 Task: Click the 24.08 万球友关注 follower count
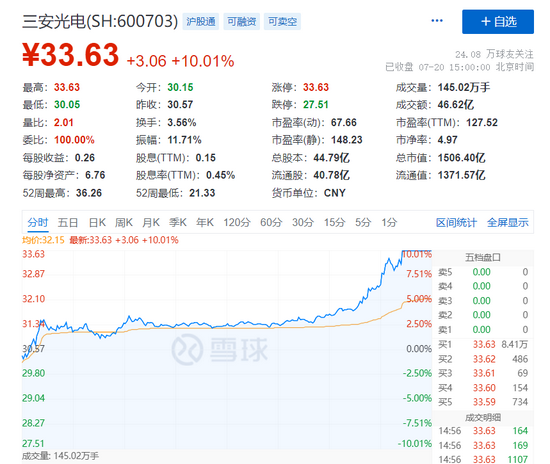click(495, 54)
